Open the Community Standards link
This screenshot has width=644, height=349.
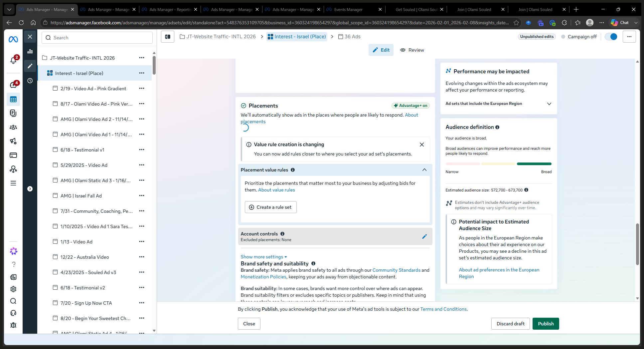point(397,270)
